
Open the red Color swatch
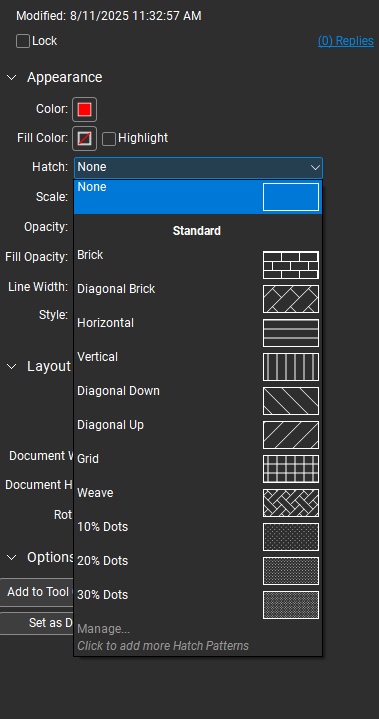click(x=84, y=110)
